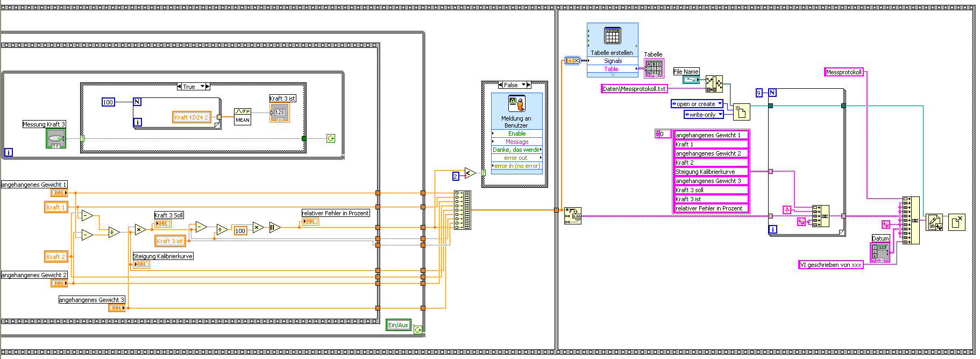
Task: Click the angehangenes Gewicht 3 DBL terminal
Action: tap(117, 308)
